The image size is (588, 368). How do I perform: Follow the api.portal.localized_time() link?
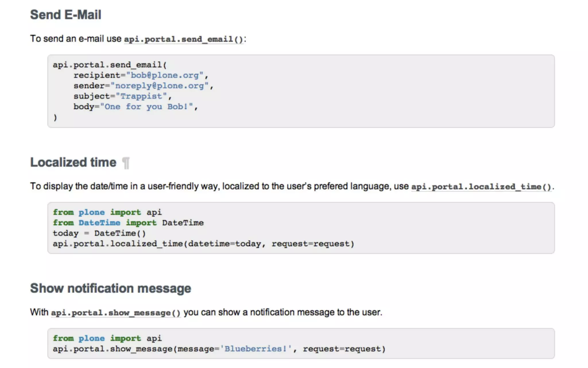pos(481,187)
